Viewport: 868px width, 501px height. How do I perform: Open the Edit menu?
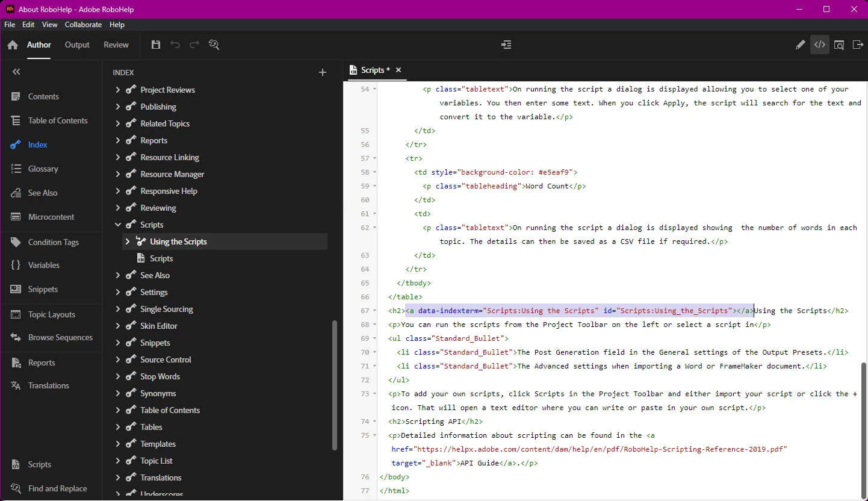pyautogui.click(x=28, y=25)
